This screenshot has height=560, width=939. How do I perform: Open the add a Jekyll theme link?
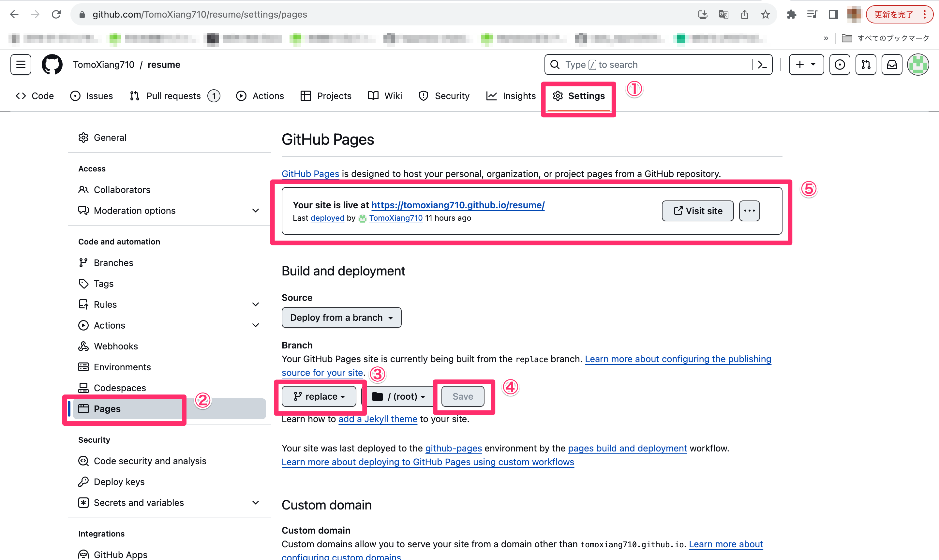click(x=378, y=419)
